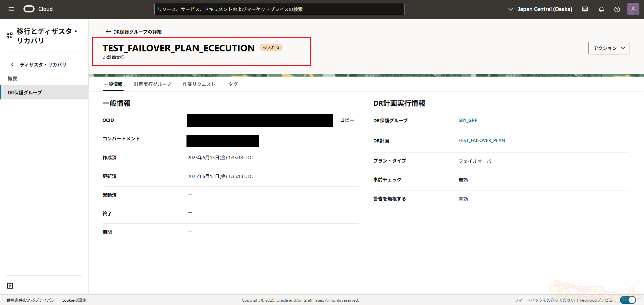Image resolution: width=644 pixels, height=305 pixels.
Task: Go back using the arrow beside DR保護グループの詳細
Action: click(x=108, y=32)
